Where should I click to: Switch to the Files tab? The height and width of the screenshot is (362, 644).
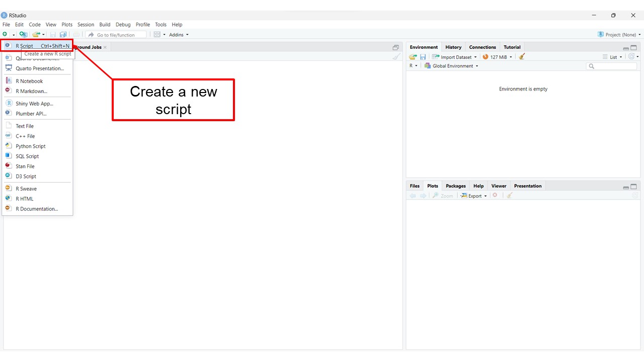(415, 186)
